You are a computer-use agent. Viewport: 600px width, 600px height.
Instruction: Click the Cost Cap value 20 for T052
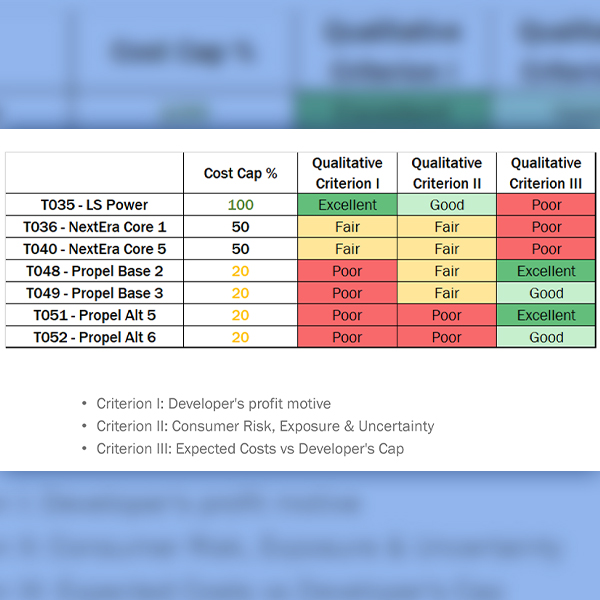(x=240, y=337)
